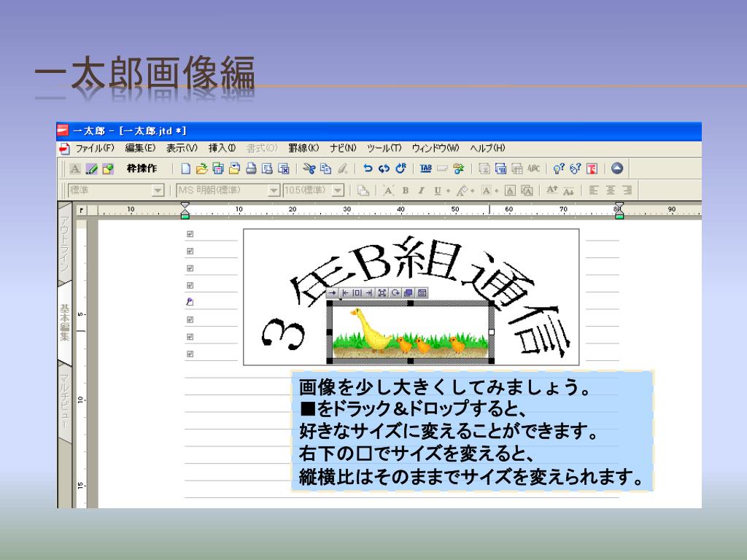Click the circular arrow R icon
747x560 pixels.
pos(400,168)
